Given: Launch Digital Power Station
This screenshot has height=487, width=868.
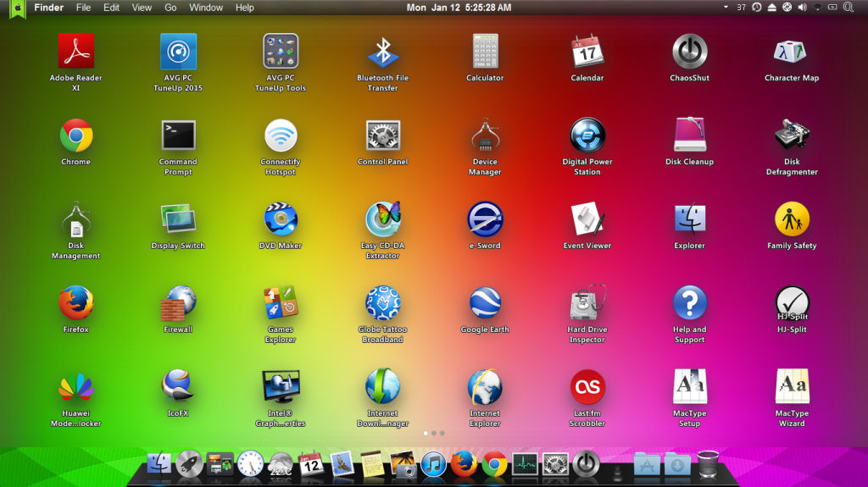Looking at the screenshot, I should click(x=587, y=136).
